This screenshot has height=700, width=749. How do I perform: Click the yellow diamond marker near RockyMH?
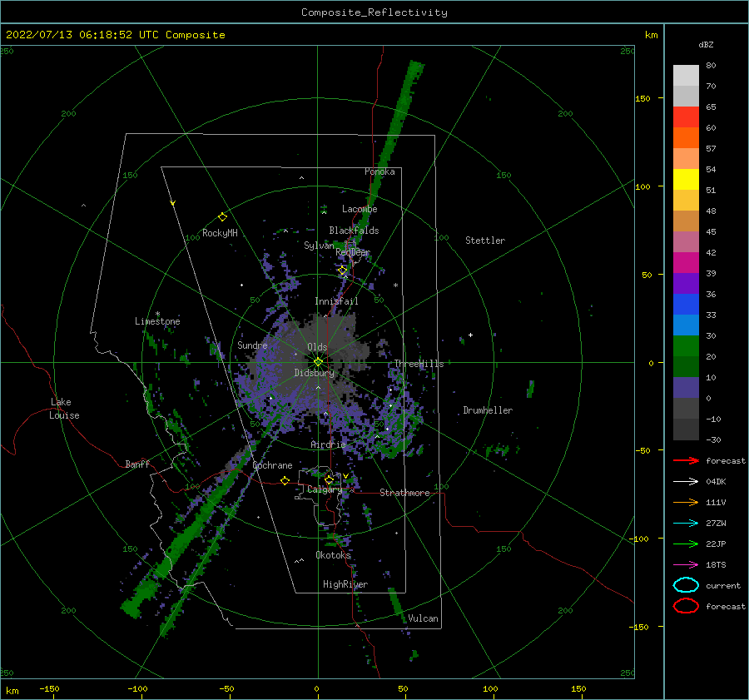(x=222, y=217)
